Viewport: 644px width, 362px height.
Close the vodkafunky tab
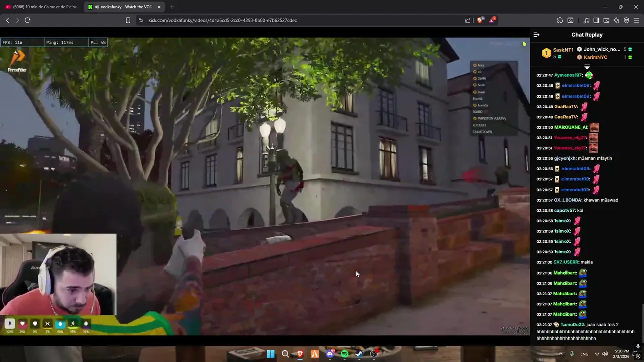[159, 7]
